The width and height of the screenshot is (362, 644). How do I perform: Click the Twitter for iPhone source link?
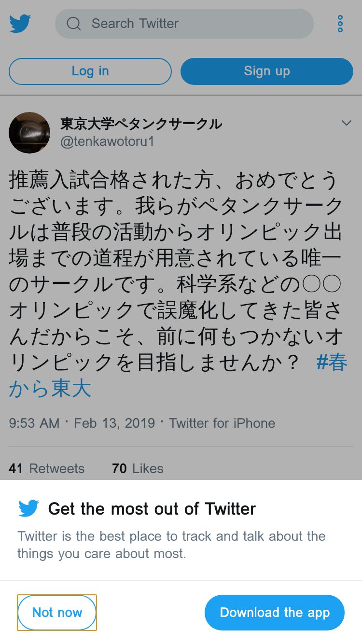click(x=222, y=423)
